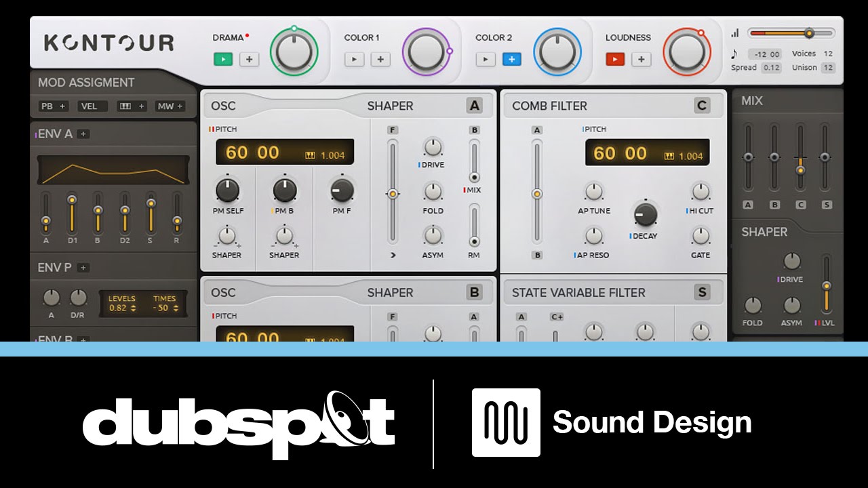Click the ENV P D/R knob
Image resolution: width=868 pixels, height=488 pixels.
click(x=79, y=298)
